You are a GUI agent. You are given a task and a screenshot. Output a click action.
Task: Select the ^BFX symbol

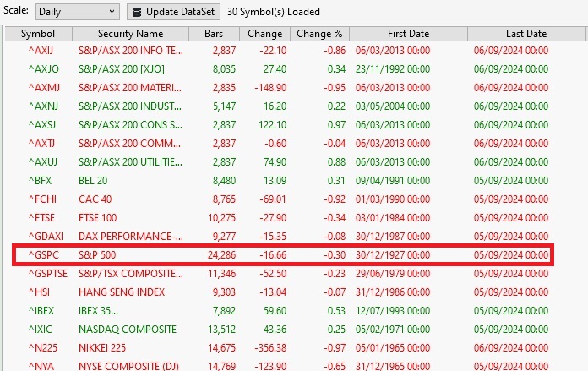point(40,181)
